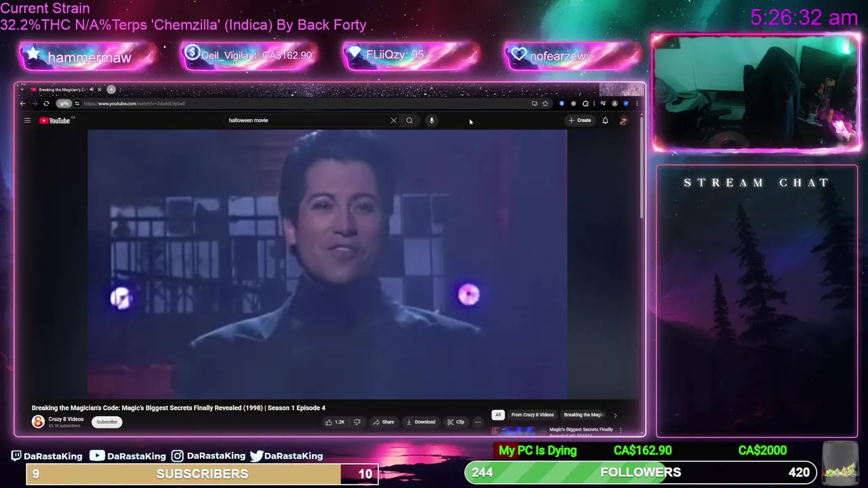868x488 pixels.
Task: Open more actions ellipsis below video
Action: click(478, 422)
